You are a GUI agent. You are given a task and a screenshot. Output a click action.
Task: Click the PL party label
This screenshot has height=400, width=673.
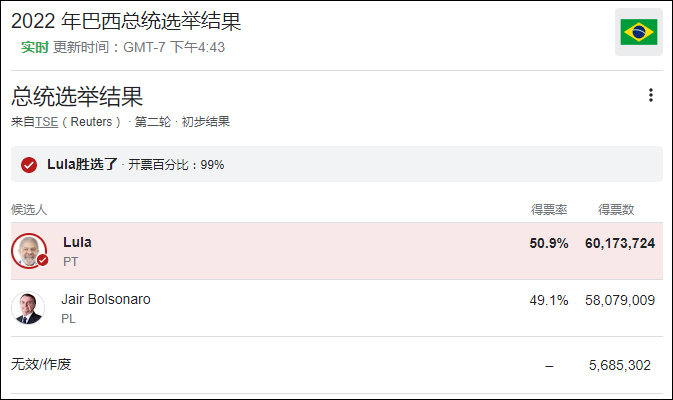(68, 319)
